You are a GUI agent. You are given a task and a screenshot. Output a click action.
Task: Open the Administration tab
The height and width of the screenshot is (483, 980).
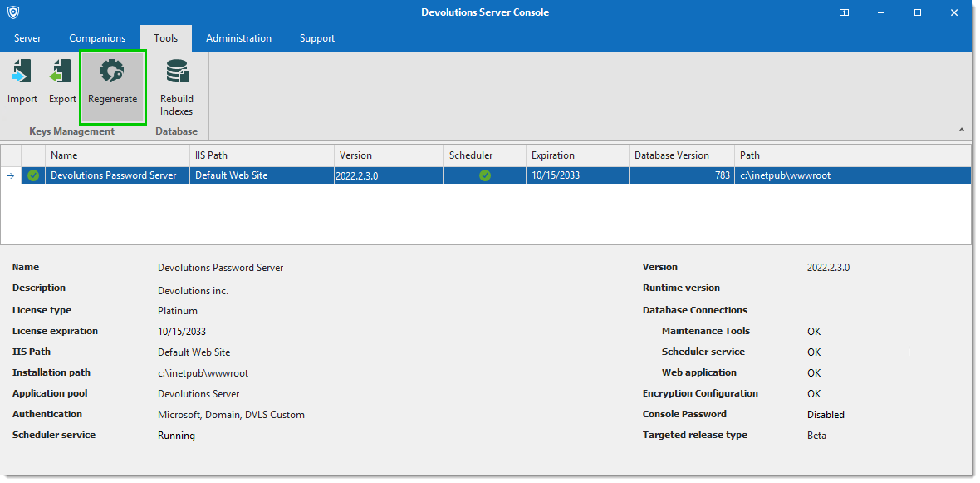coord(238,38)
